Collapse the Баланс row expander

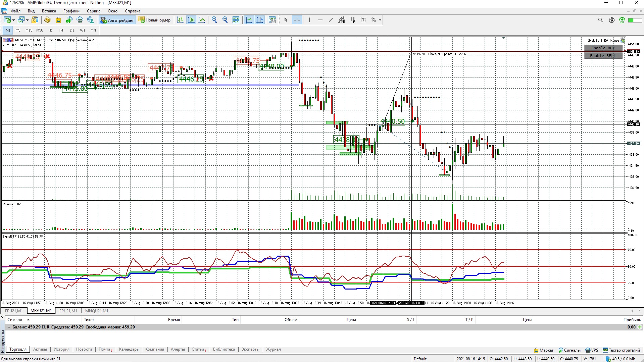[9, 327]
